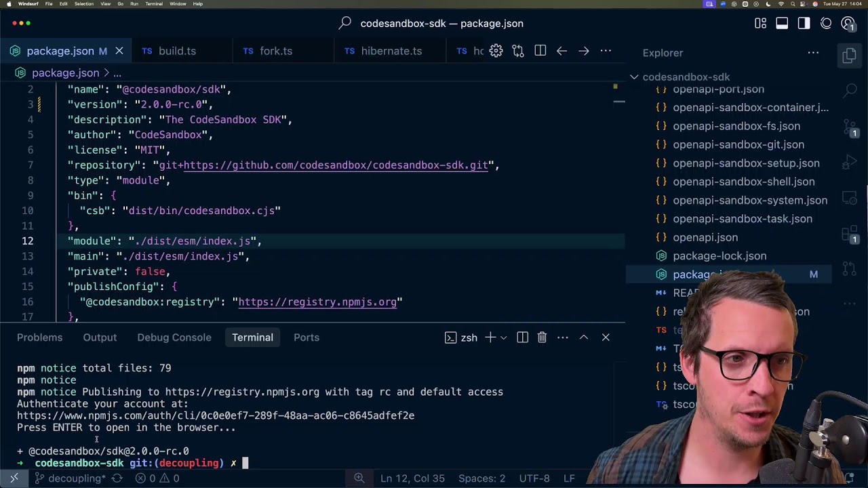Open the Source Control view icon
Viewport: 868px width, 488px height.
click(x=850, y=126)
